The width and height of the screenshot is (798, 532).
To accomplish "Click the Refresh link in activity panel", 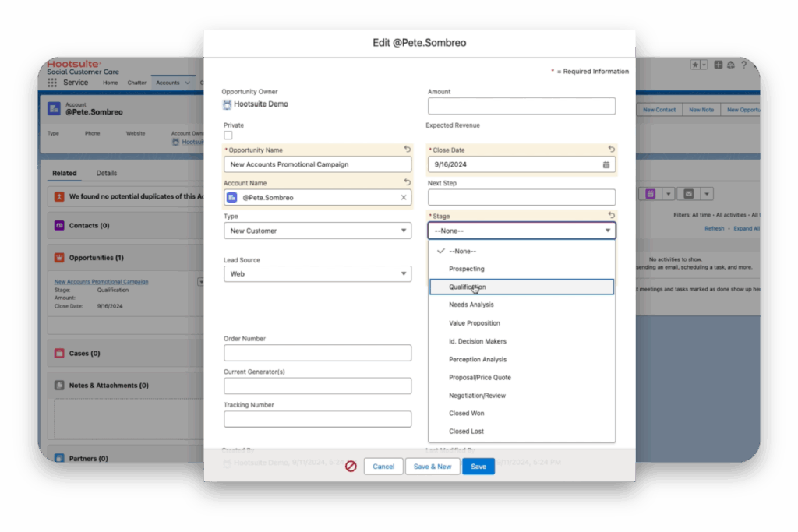I will pos(714,228).
